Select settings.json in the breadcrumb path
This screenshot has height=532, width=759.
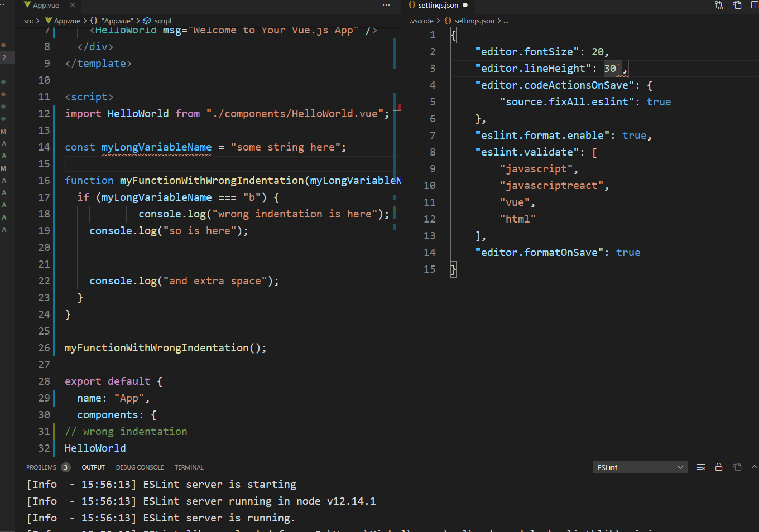point(469,21)
